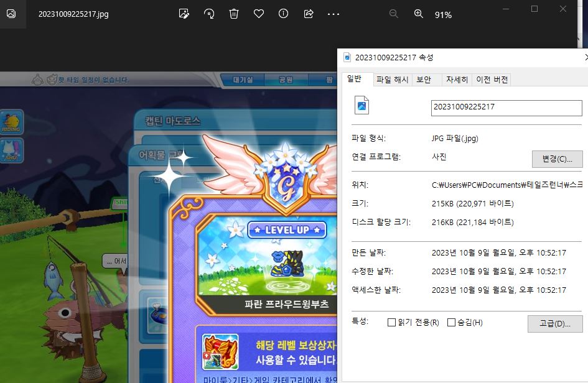
Task: Click the properties dialog title bar file icon
Action: point(348,57)
